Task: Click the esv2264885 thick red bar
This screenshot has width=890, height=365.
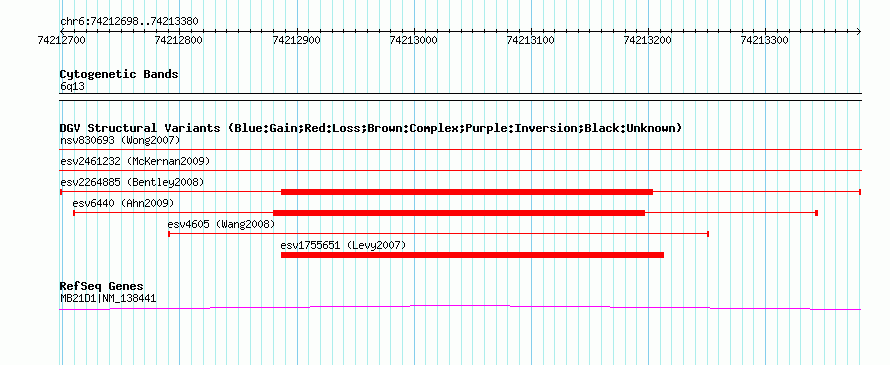Action: pos(467,192)
